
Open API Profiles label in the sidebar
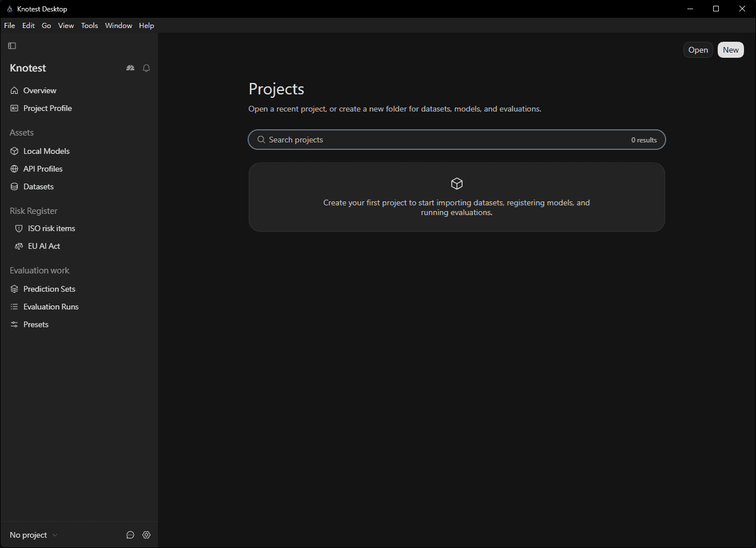[x=43, y=169]
